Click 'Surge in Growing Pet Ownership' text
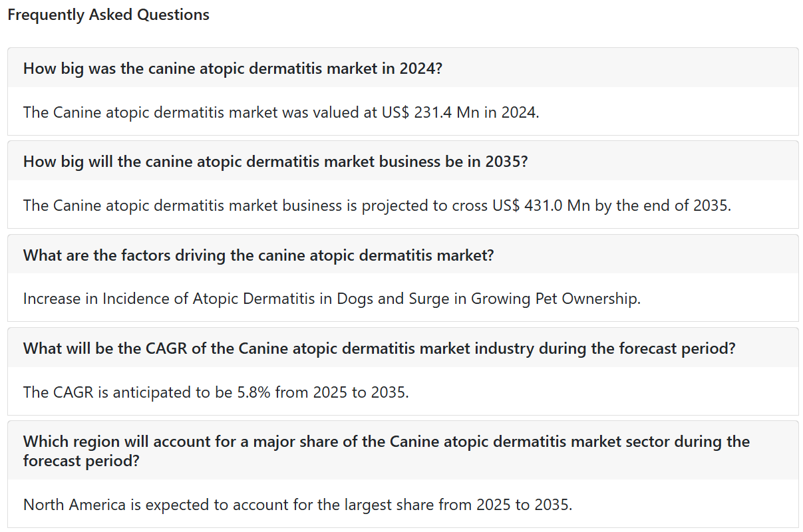Screen dimensions: 803x532 pos(522,299)
